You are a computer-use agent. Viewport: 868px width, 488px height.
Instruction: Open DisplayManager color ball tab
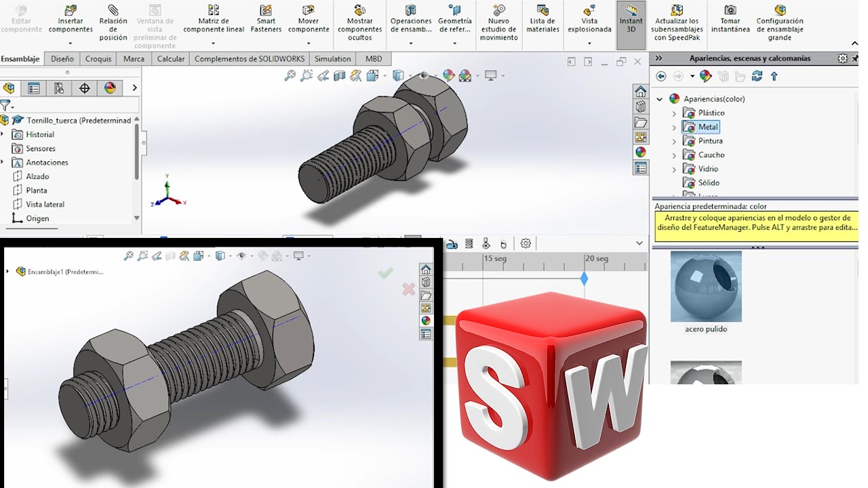(x=110, y=88)
